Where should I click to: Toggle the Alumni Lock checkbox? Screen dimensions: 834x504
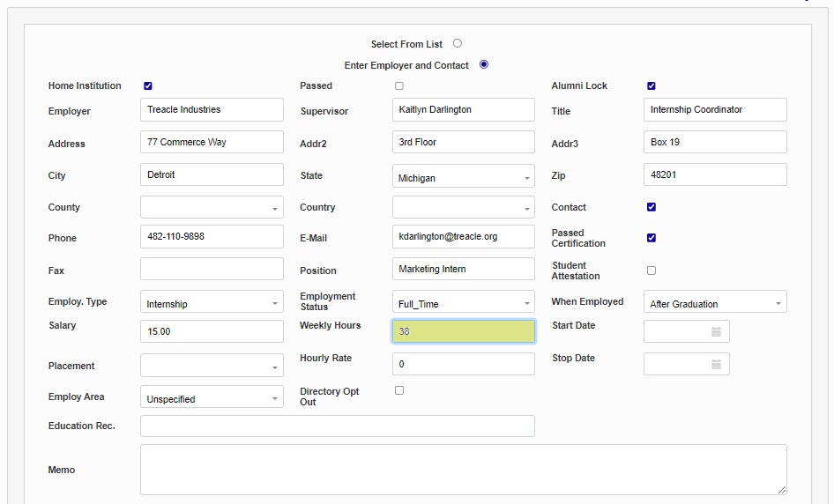point(652,86)
